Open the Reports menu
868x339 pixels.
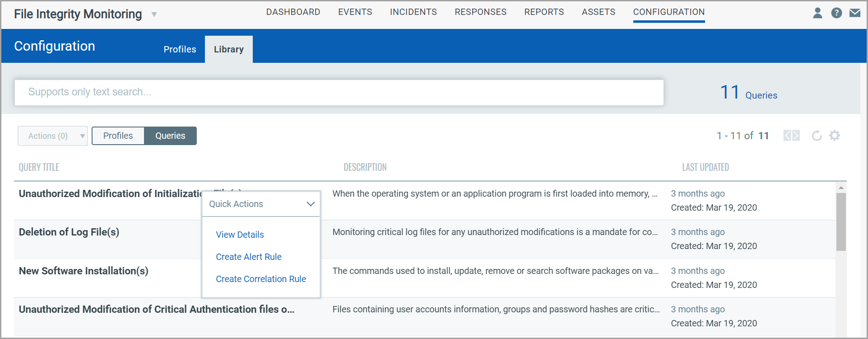[544, 12]
